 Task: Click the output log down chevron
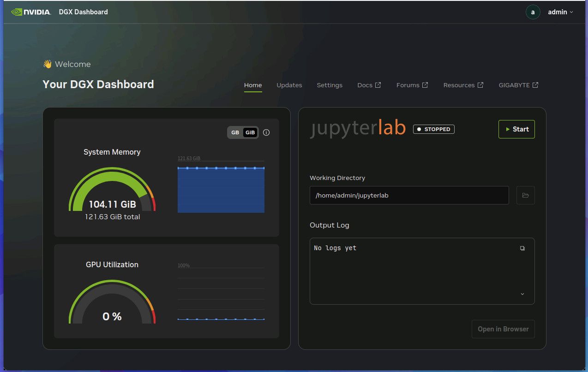click(522, 294)
